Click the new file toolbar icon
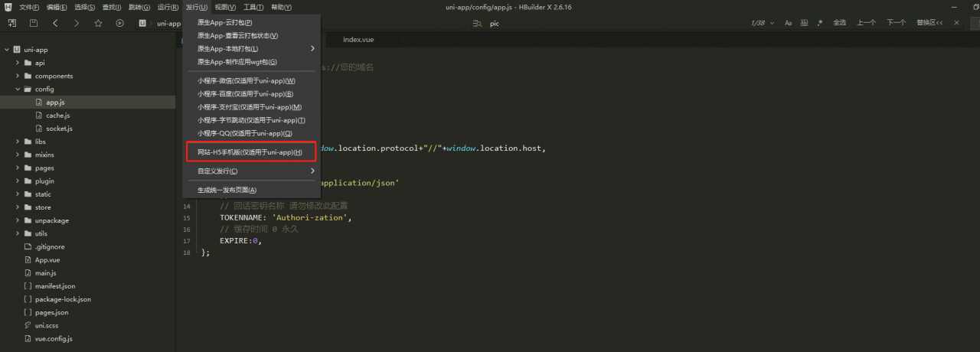 [x=11, y=23]
